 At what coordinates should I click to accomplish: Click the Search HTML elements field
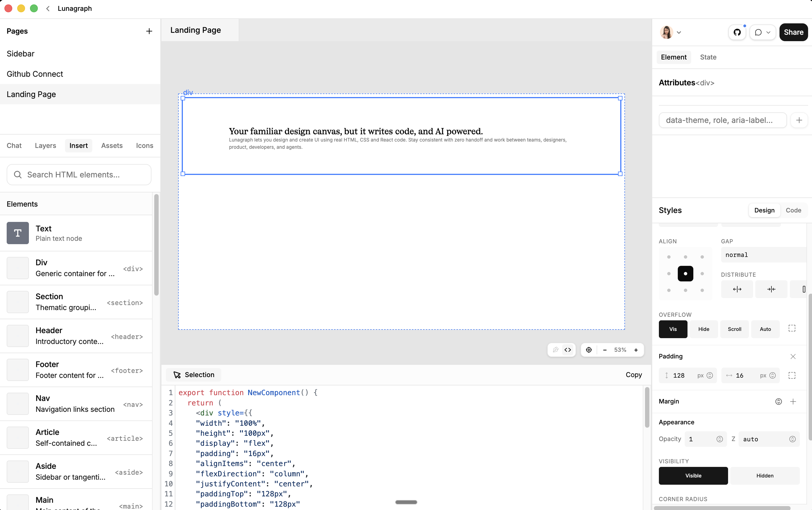[79, 175]
